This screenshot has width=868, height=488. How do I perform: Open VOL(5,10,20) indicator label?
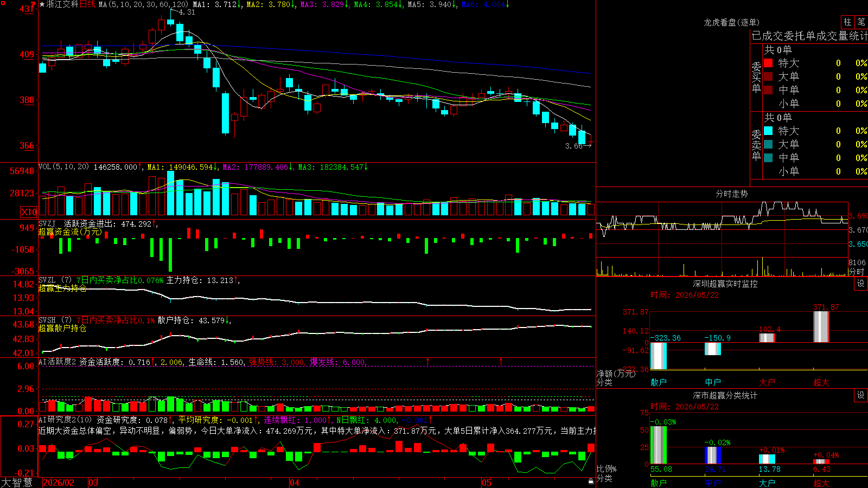pos(63,167)
